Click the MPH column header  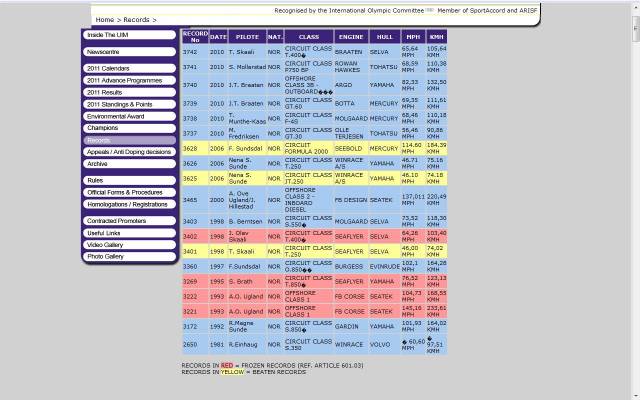[x=413, y=37]
